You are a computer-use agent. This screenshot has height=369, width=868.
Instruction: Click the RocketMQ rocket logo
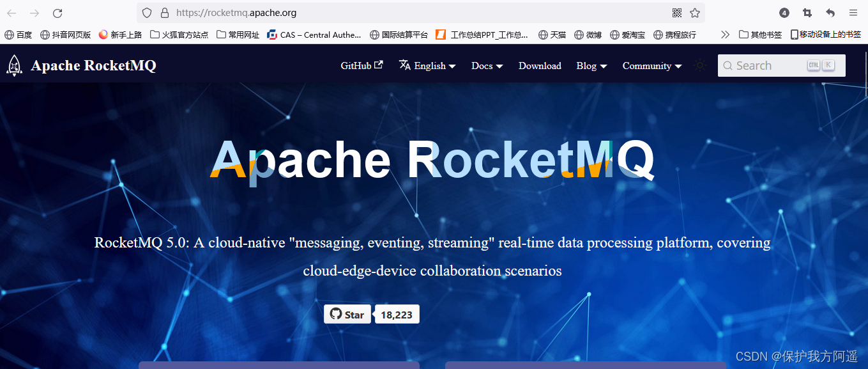[14, 66]
